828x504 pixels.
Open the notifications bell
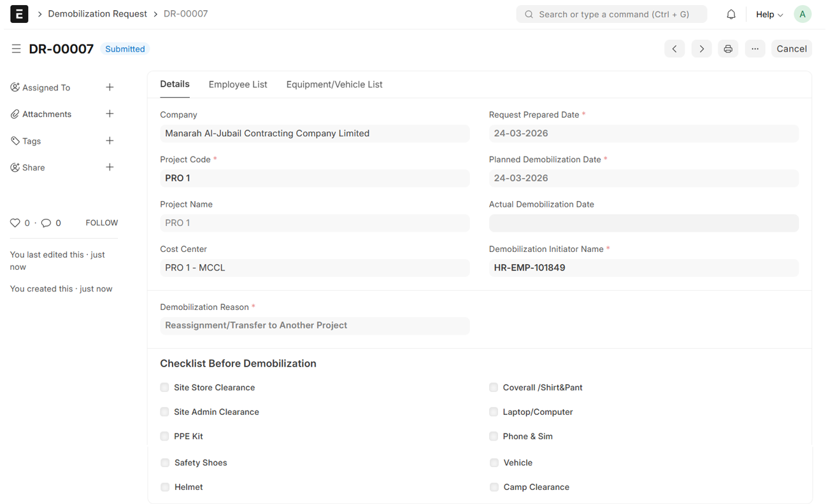click(731, 14)
